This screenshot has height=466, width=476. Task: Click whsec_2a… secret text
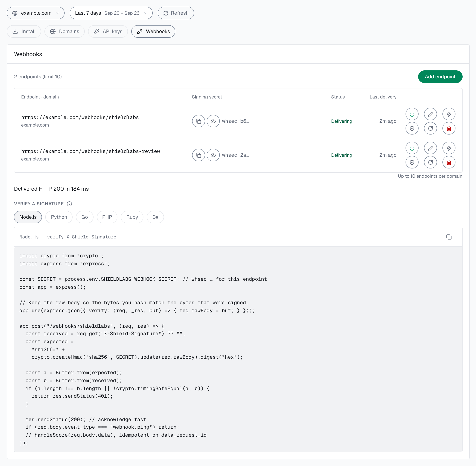click(x=235, y=155)
